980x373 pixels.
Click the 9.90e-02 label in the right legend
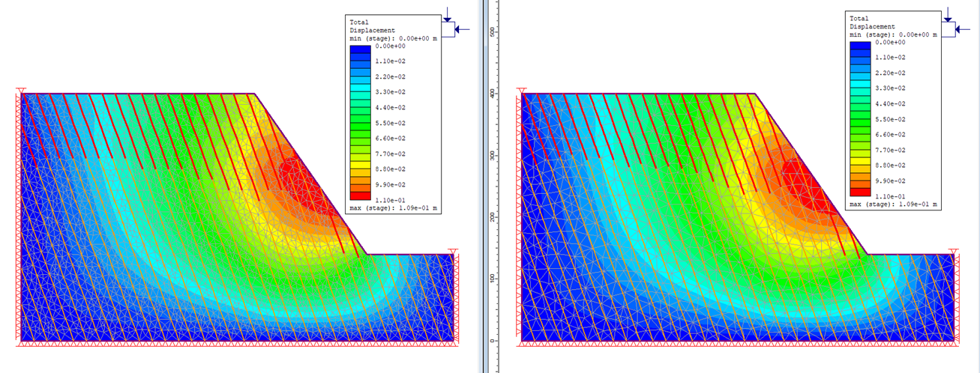click(x=889, y=181)
